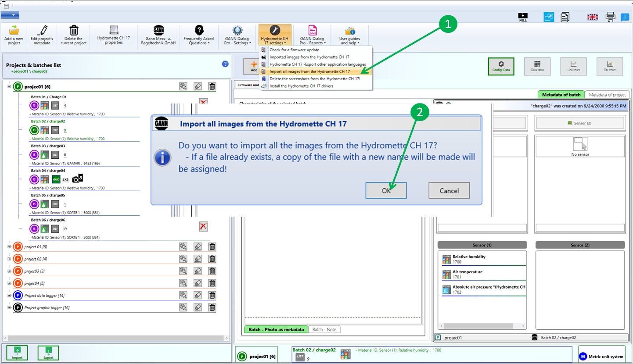Toggle Hydromette CH 17 settings dropdown
This screenshot has width=633, height=364.
[275, 35]
